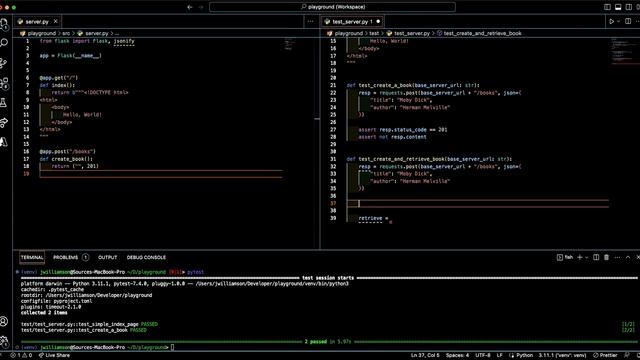
Task: Click the 'retrieve =' text on line 39
Action: click(373, 218)
